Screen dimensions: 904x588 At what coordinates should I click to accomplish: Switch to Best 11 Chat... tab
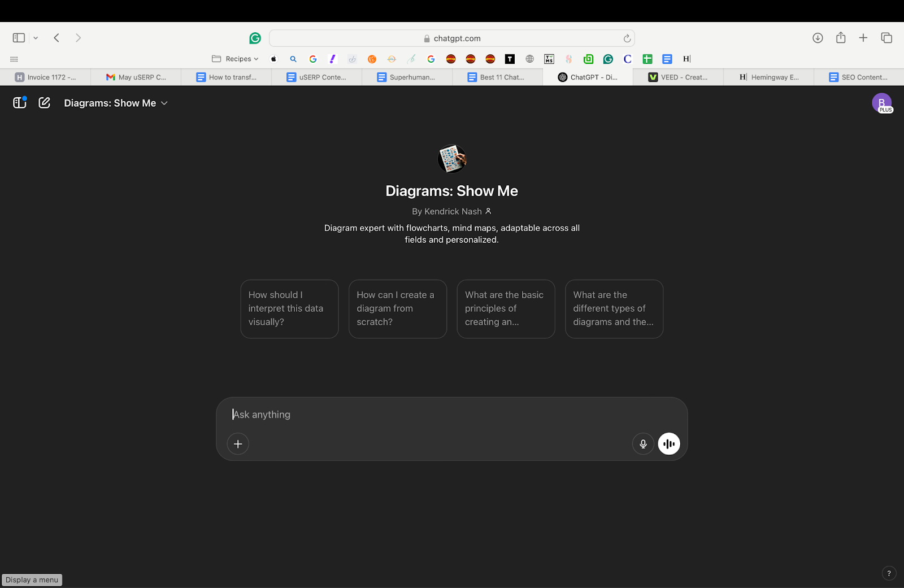(497, 77)
